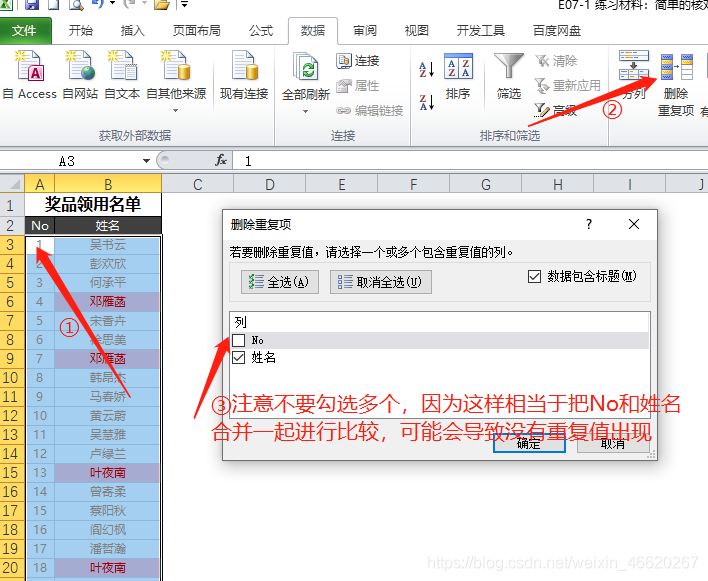Viewport: 708px width, 581px height.
Task: Uncheck the 姓名 column checkbox
Action: pos(238,358)
